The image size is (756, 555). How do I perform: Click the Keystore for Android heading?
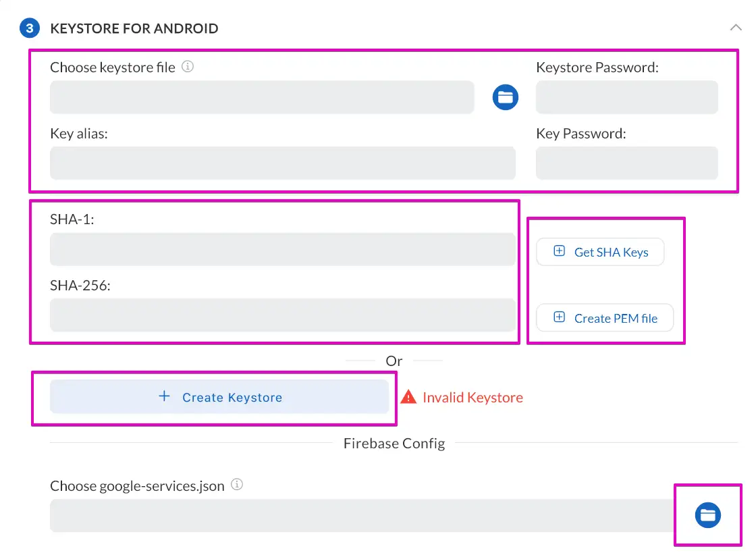pos(134,28)
